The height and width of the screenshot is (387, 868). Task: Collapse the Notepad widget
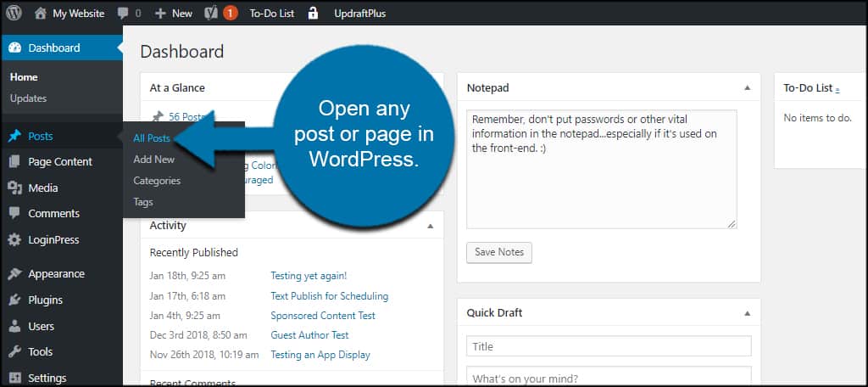click(748, 87)
